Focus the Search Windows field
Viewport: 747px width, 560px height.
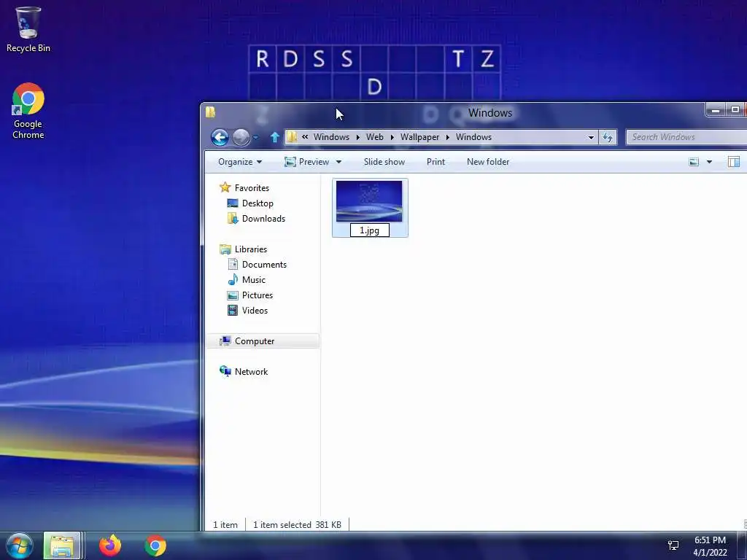[x=686, y=137]
